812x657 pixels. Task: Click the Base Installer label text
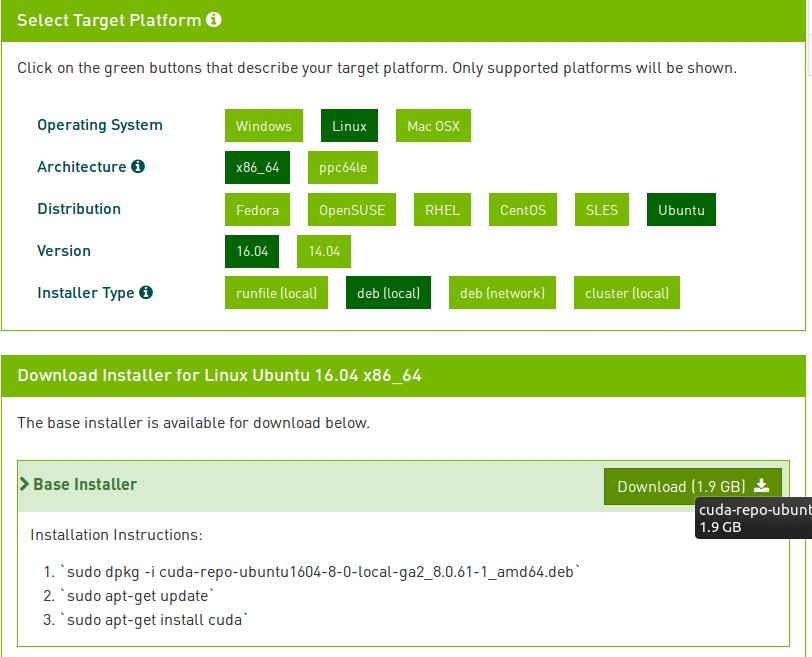(x=85, y=484)
